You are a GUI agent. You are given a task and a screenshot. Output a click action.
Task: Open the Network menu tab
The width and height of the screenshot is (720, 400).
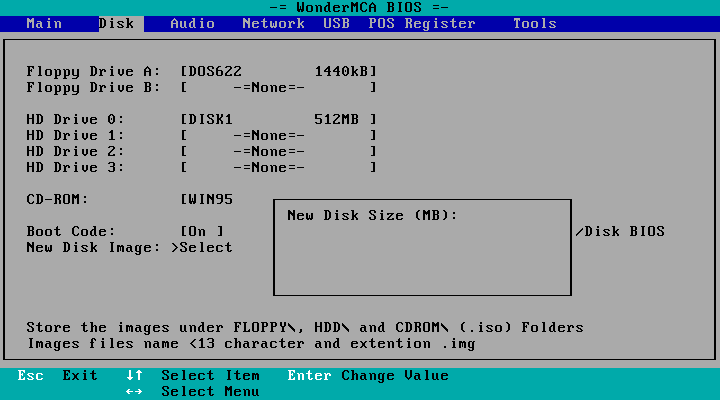pos(273,23)
